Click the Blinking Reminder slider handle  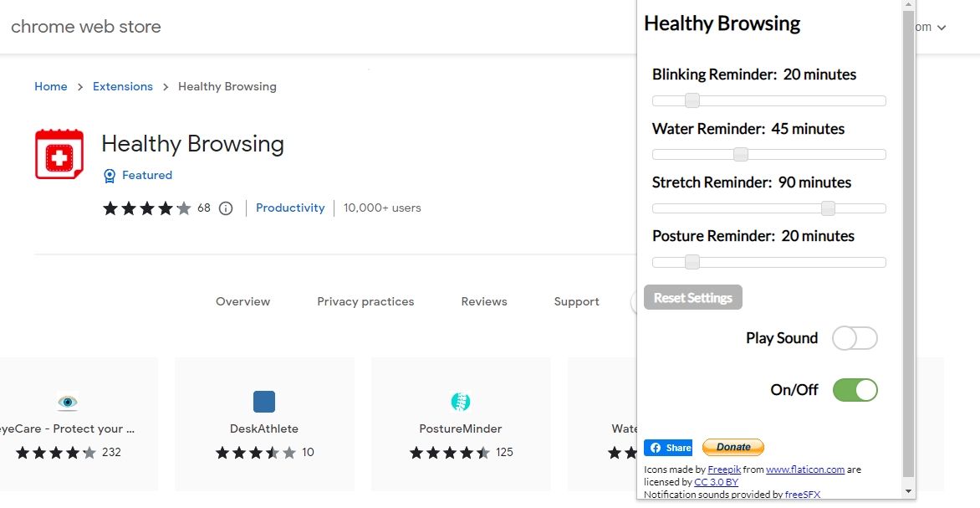692,101
